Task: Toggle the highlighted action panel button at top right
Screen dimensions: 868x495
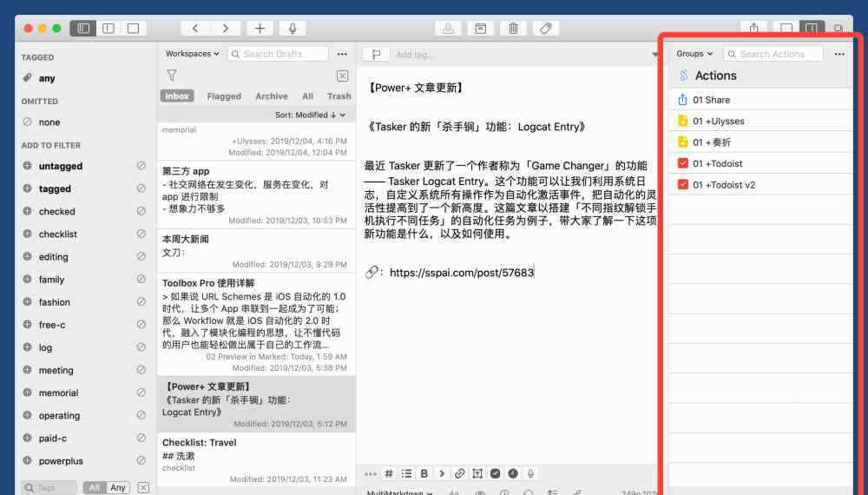Action: pyautogui.click(x=811, y=29)
